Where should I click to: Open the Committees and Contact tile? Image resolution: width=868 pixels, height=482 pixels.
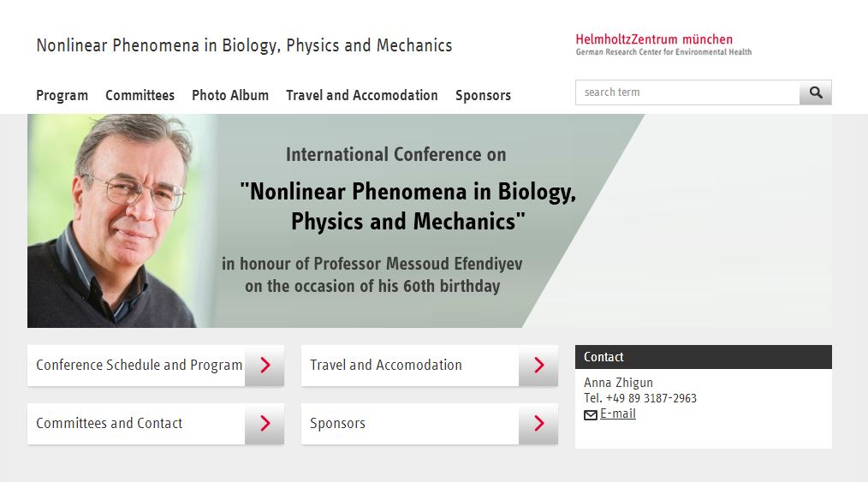(156, 423)
